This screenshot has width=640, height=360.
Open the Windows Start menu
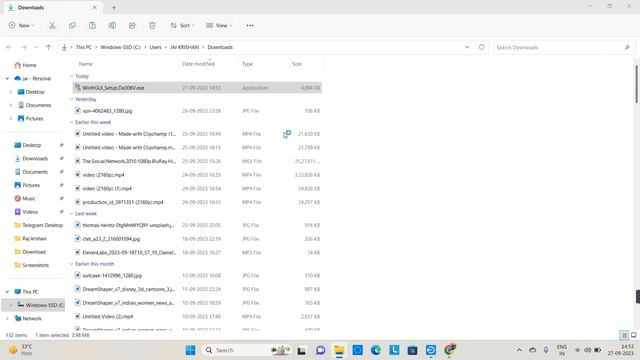pos(190,350)
